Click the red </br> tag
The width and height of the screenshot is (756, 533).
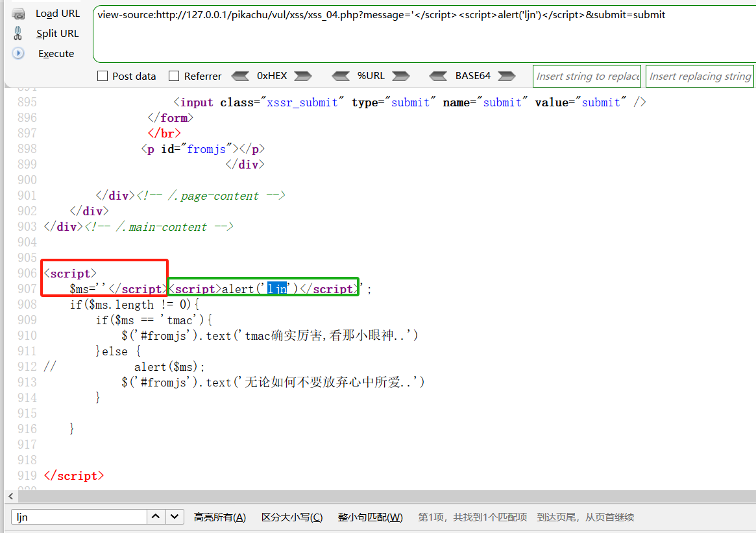(x=164, y=134)
